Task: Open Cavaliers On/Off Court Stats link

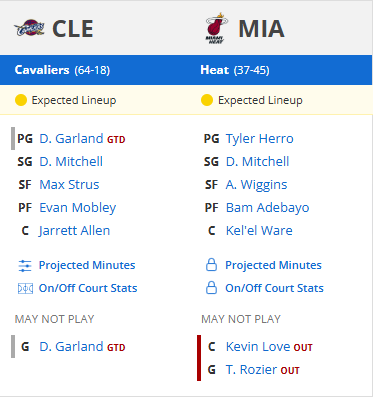Action: (88, 288)
